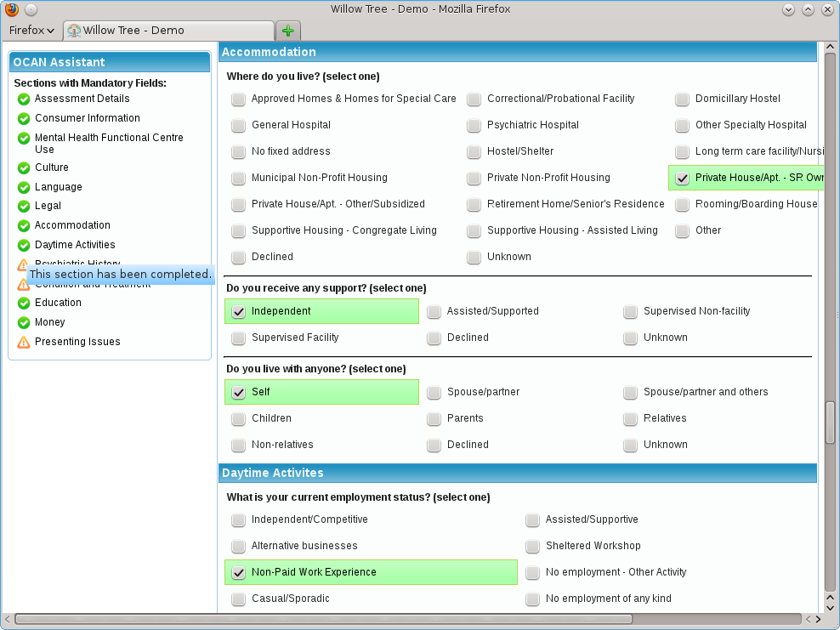Click green check icon beside Mental Health Functional Centre Use

[24, 139]
